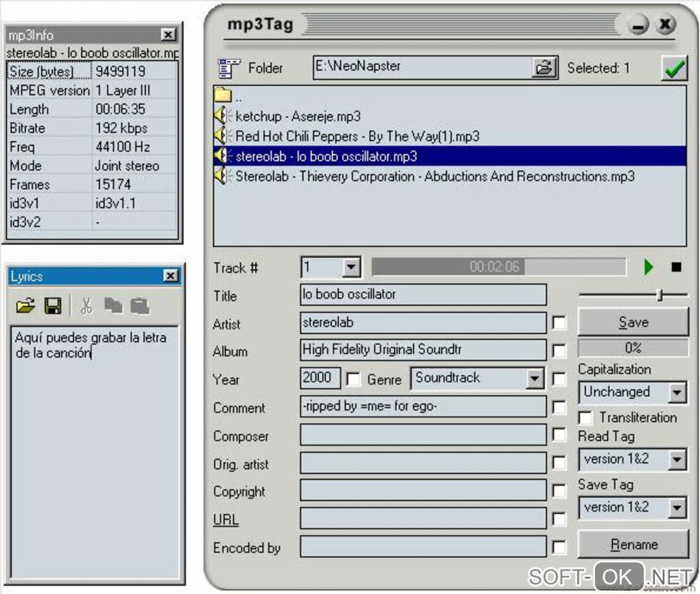Click inside the Lyrics text area

(x=94, y=451)
